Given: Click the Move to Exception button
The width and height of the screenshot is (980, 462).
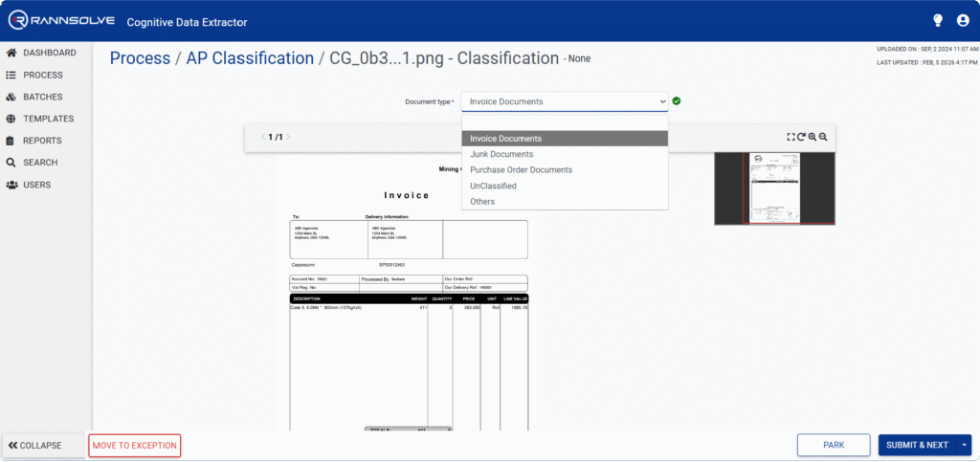Looking at the screenshot, I should (x=134, y=445).
